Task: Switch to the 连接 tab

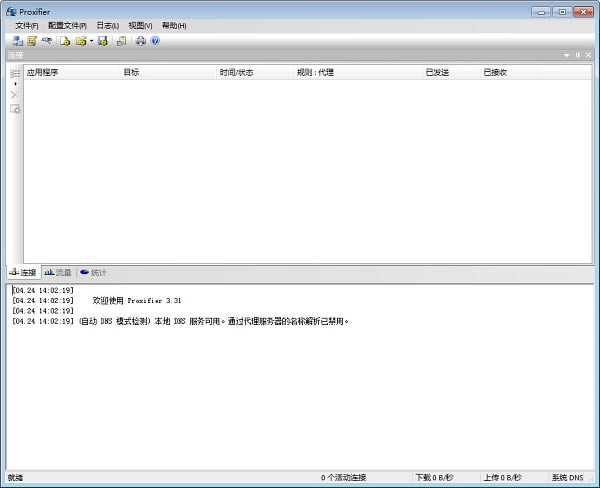Action: click(24, 273)
